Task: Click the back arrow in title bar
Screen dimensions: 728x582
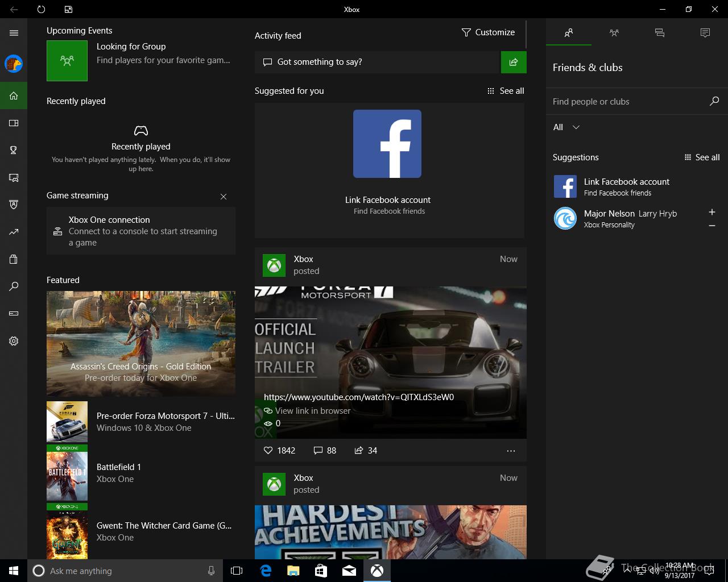Action: [x=14, y=9]
